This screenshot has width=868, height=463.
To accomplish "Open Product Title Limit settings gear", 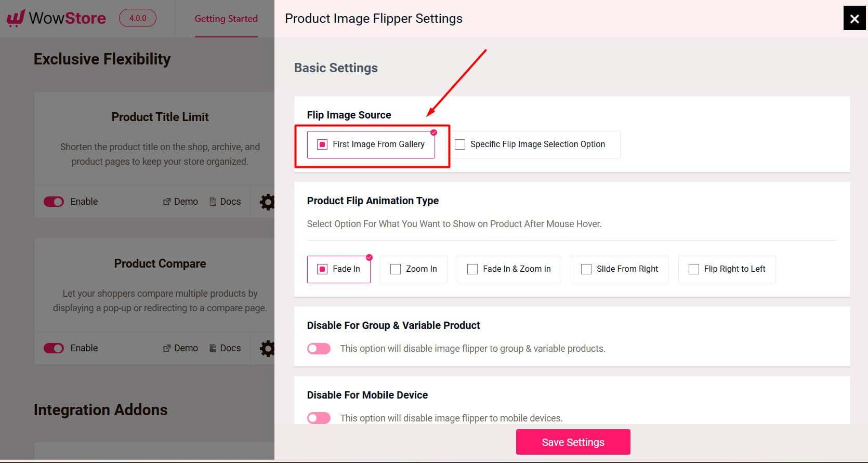I will click(267, 202).
